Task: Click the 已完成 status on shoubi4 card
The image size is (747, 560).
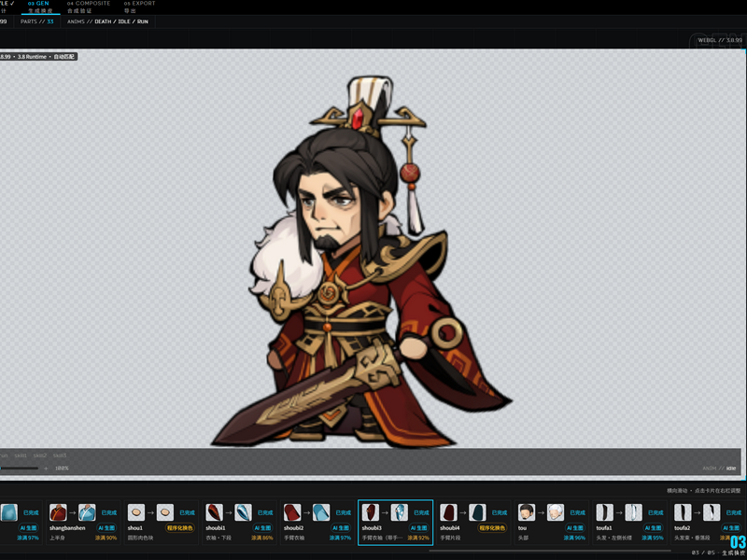Action: [500, 512]
